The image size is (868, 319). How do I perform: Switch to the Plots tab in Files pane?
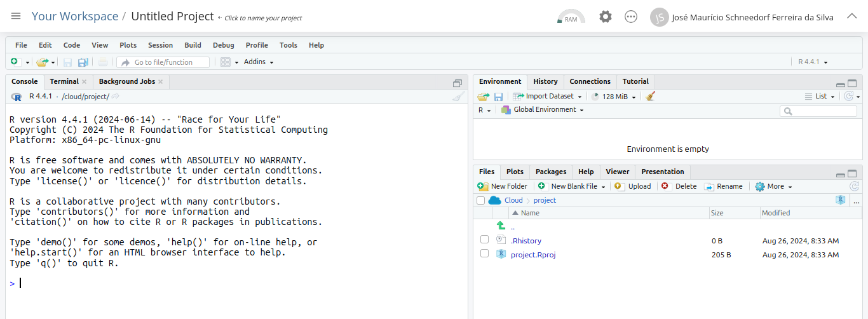tap(515, 172)
